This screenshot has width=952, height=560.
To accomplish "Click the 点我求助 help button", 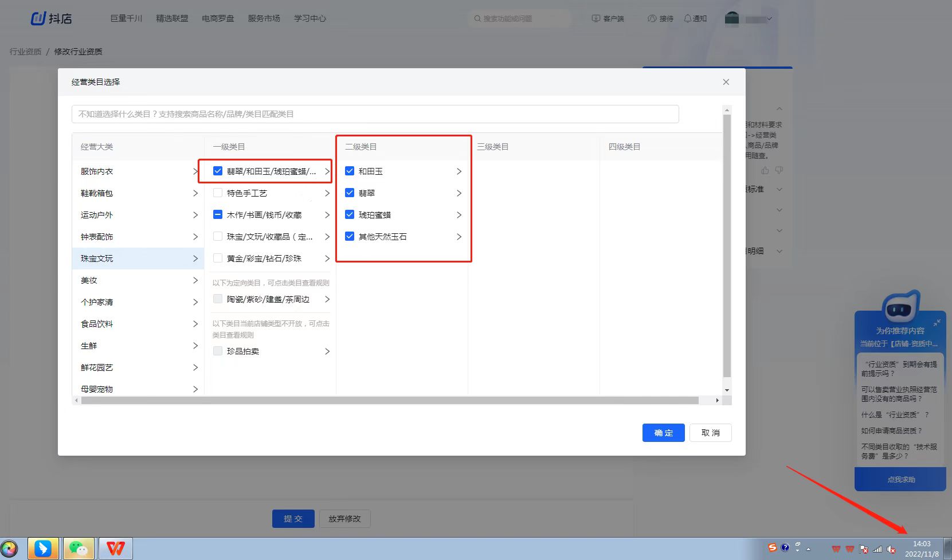I will coord(900,479).
